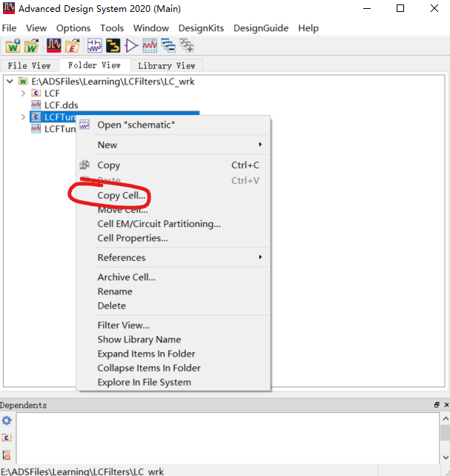Choose Delete in context menu

pyautogui.click(x=173, y=305)
